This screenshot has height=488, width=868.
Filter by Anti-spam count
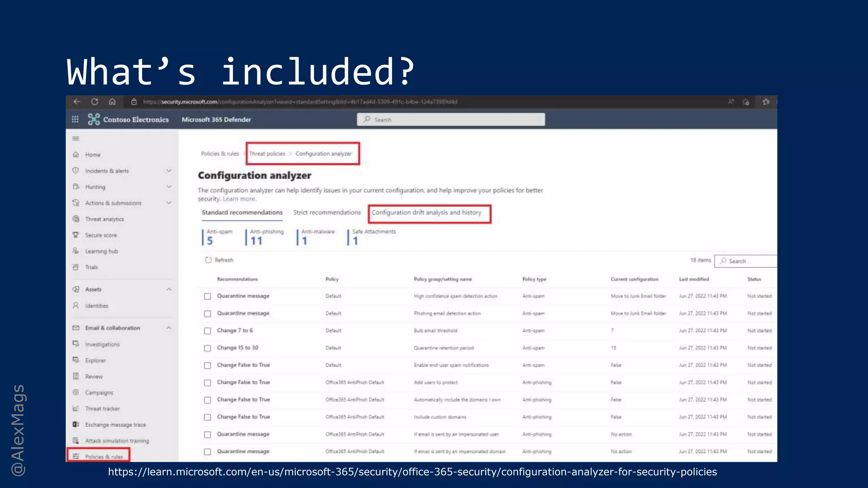(218, 237)
